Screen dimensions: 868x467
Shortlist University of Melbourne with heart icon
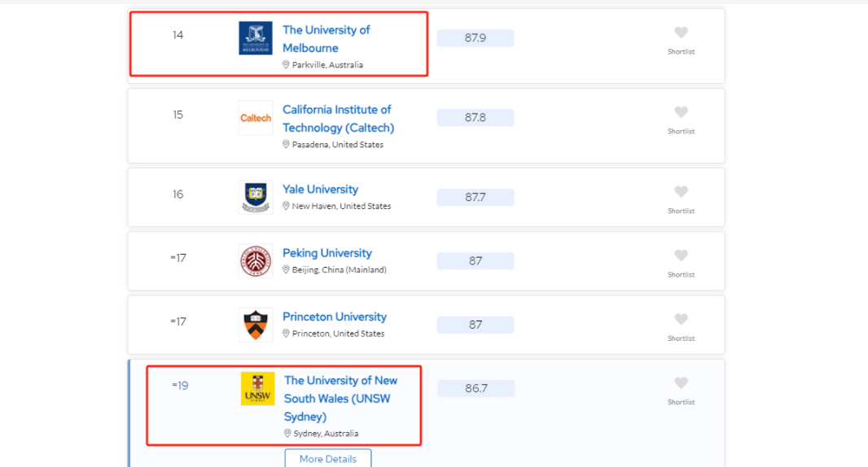click(681, 33)
